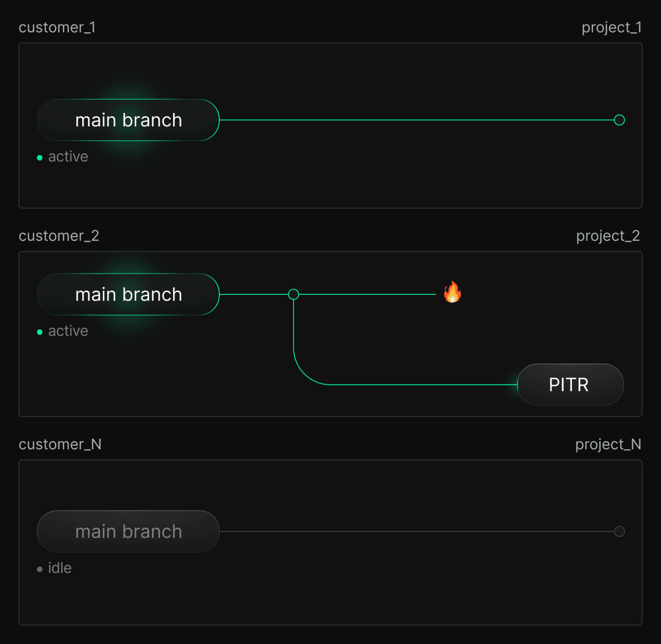Click the fire emoji icon

452,292
